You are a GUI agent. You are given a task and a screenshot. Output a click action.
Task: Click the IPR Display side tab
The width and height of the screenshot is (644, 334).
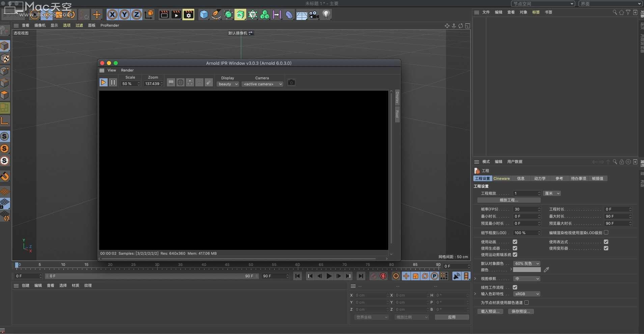(397, 98)
